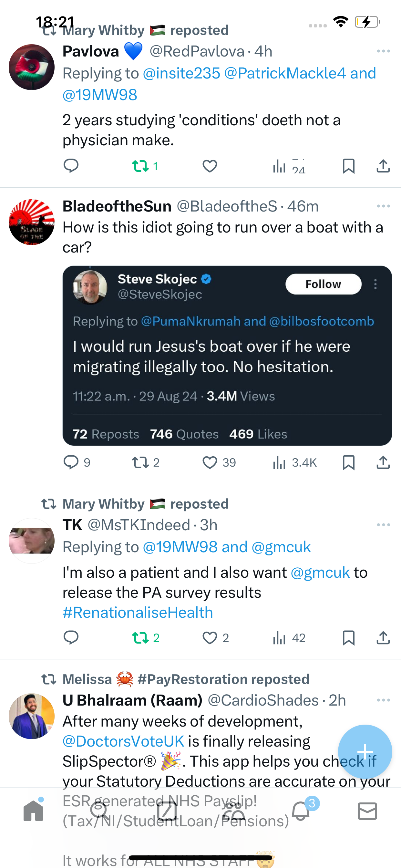Share Pavlova's tweet via share icon
The height and width of the screenshot is (868, 401).
tap(383, 166)
